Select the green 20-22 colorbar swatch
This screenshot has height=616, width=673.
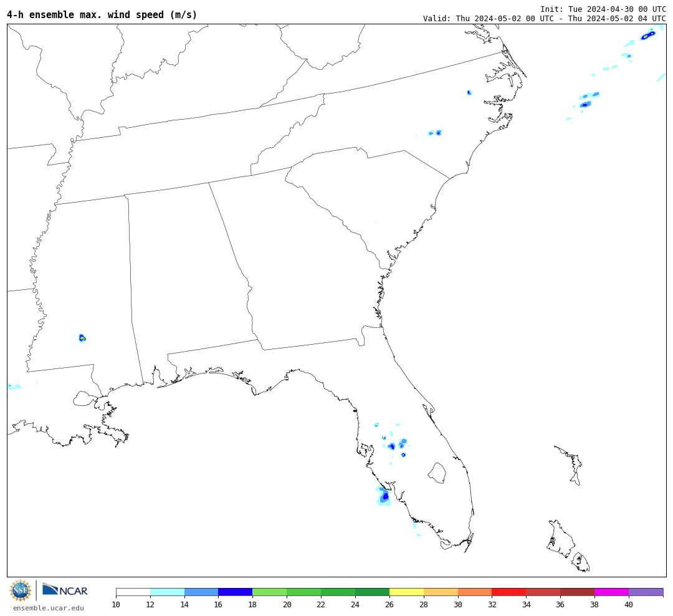pos(304,592)
